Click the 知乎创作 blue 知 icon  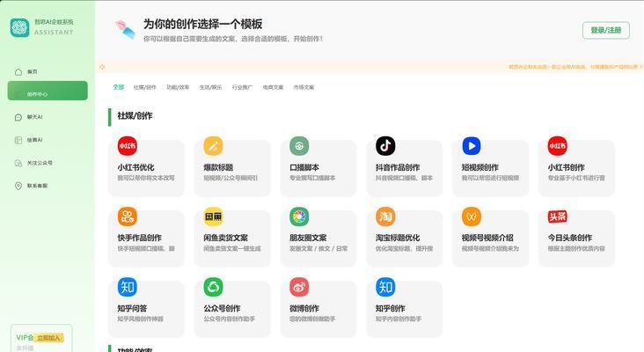(x=385, y=287)
